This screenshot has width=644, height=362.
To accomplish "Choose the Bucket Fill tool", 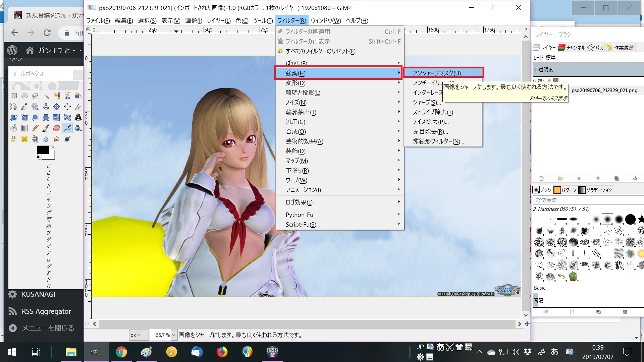I will pos(14,128).
